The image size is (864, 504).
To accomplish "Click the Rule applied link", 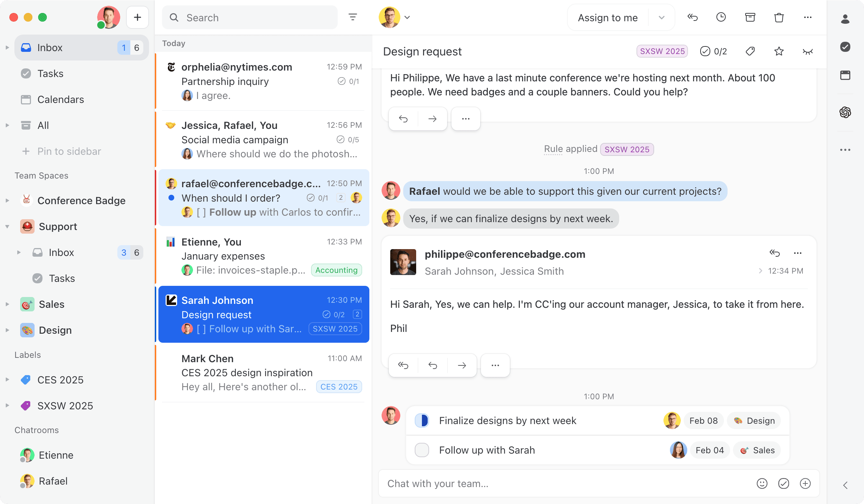I will pyautogui.click(x=553, y=149).
